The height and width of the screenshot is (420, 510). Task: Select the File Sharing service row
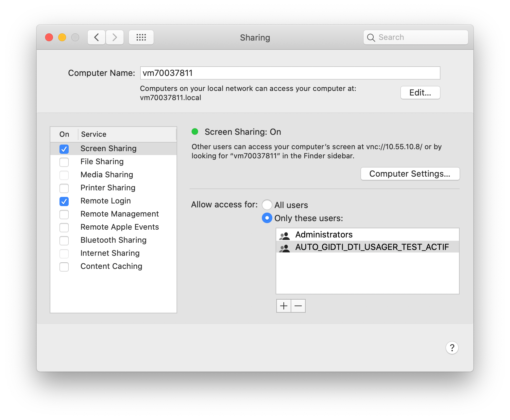[x=113, y=162]
